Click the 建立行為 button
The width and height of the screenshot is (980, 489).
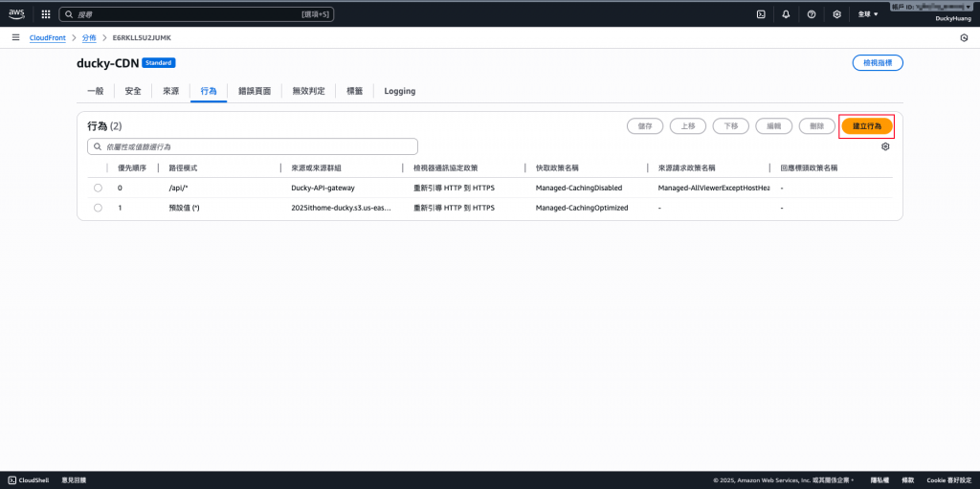click(867, 125)
